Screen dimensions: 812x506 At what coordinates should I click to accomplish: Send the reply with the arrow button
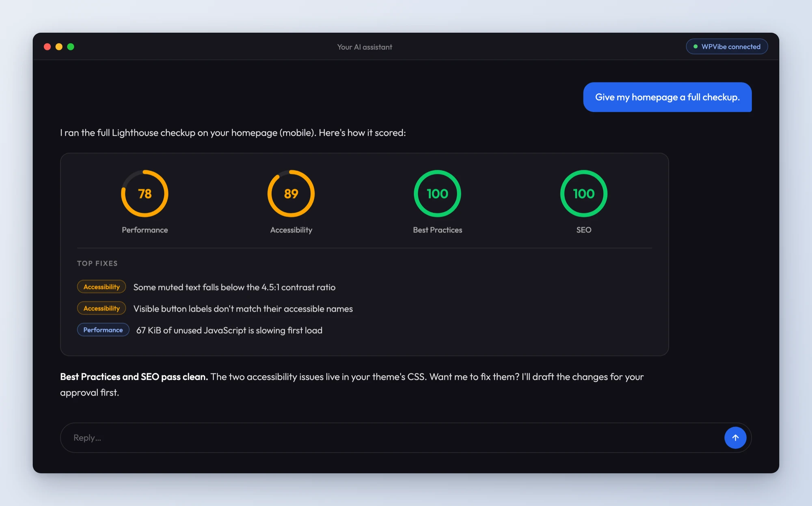point(735,437)
